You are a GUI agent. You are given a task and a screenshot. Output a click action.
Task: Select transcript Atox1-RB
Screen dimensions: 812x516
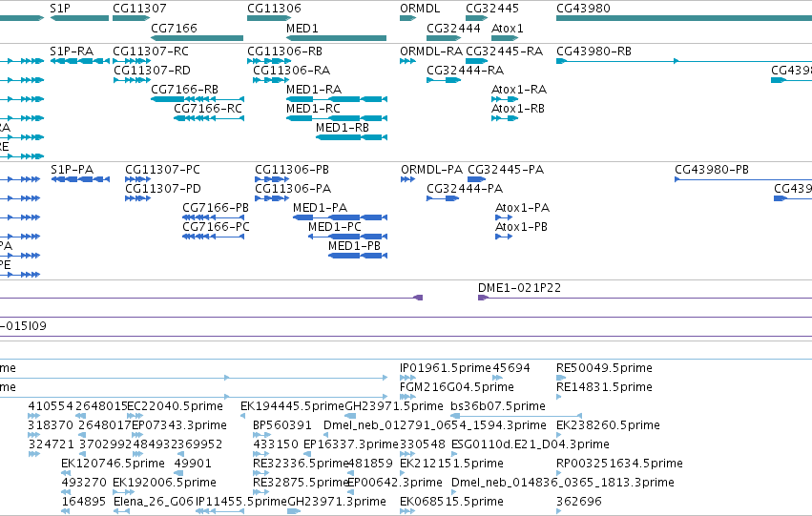tap(505, 118)
